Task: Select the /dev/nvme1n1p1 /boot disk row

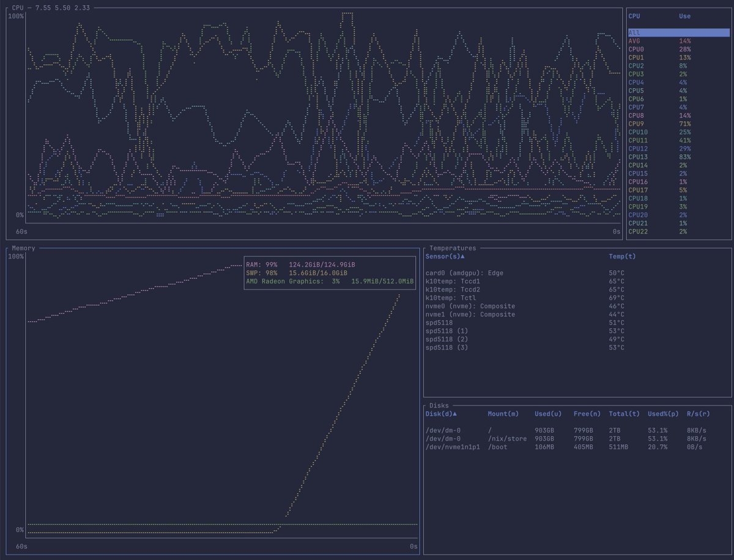Action: click(x=577, y=447)
